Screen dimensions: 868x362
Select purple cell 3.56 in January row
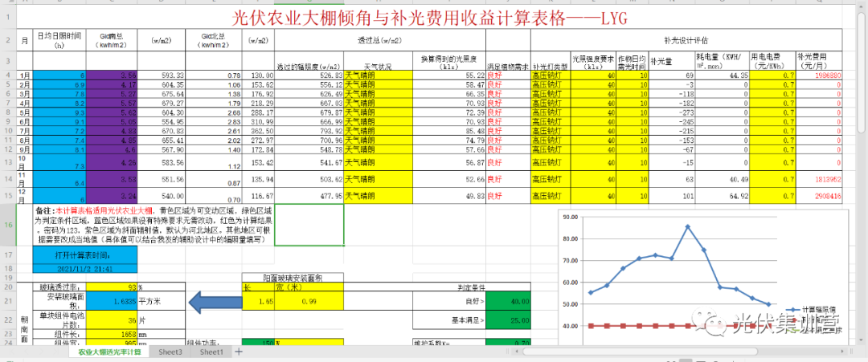click(x=111, y=75)
